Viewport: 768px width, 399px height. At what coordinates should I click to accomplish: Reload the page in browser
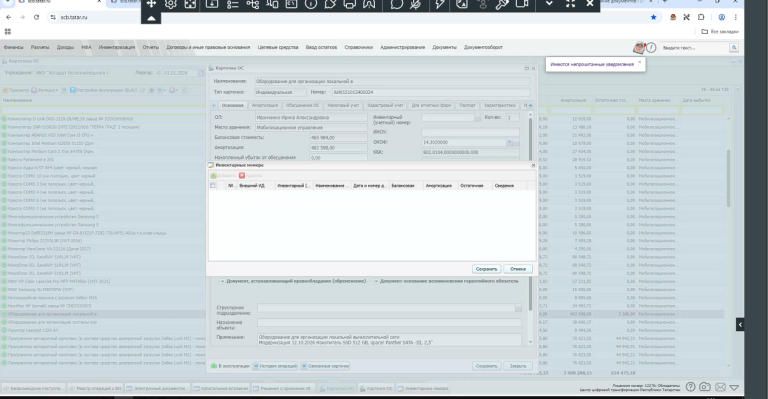pyautogui.click(x=36, y=17)
